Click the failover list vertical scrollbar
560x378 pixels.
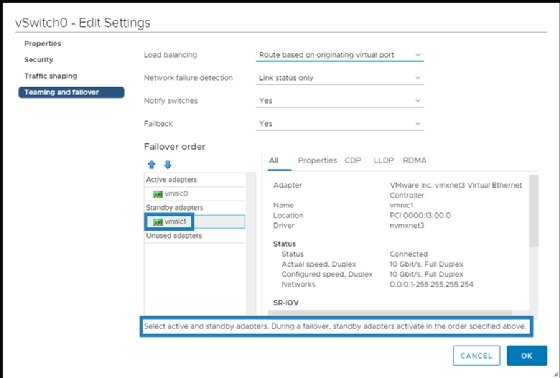[x=251, y=244]
